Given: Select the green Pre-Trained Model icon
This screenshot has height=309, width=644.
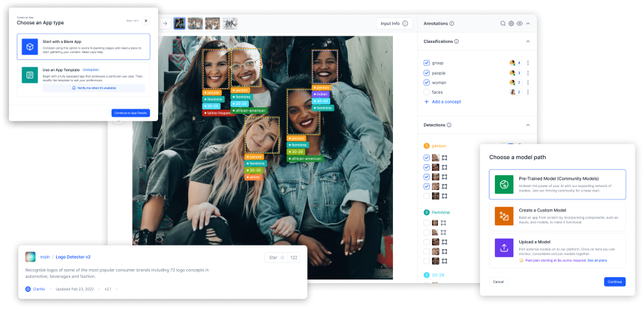Looking at the screenshot, I should 504,184.
